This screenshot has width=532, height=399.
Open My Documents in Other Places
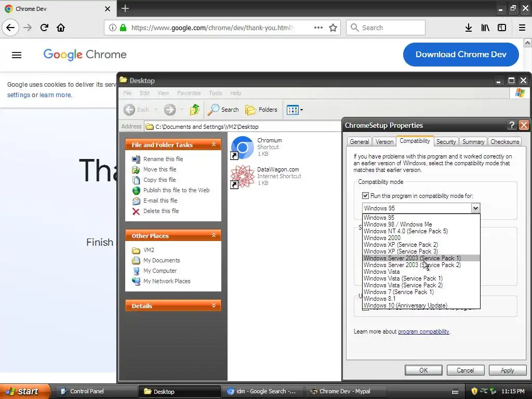162,260
